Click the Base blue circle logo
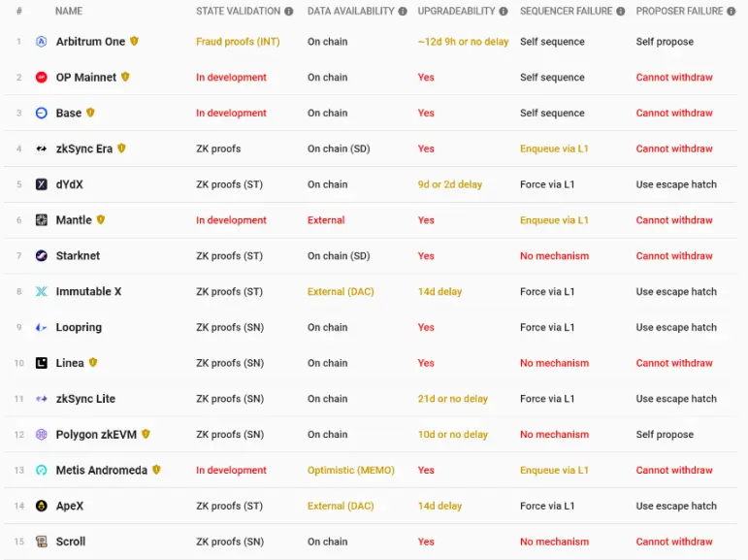748x560 pixels. click(x=42, y=113)
